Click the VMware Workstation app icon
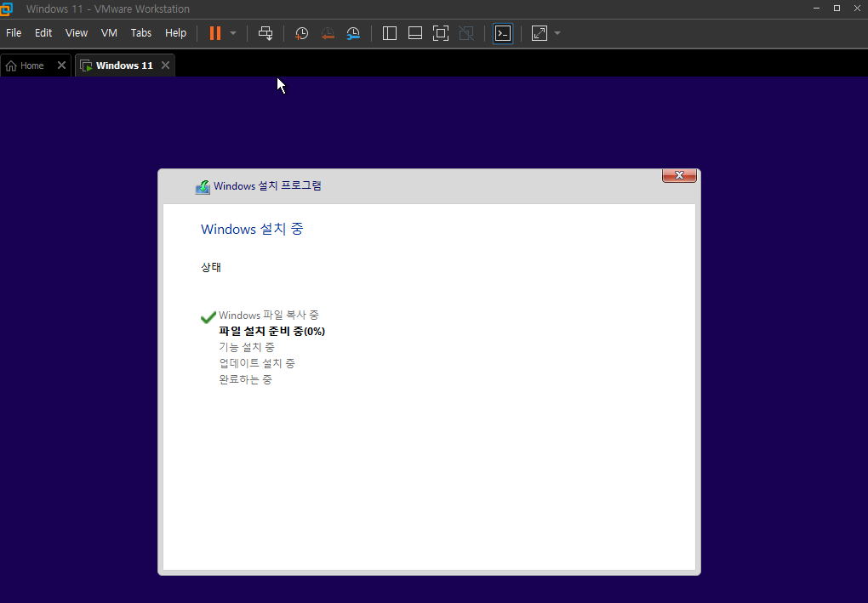 (x=6, y=9)
